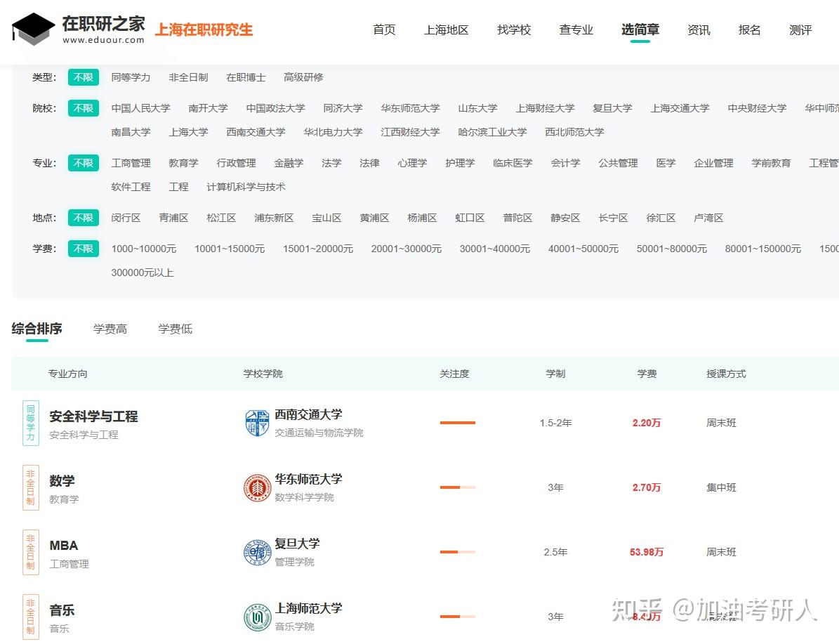Viewport: 839px width, 644px height.
Task: Click the Fudan University emblem icon
Action: coord(258,552)
